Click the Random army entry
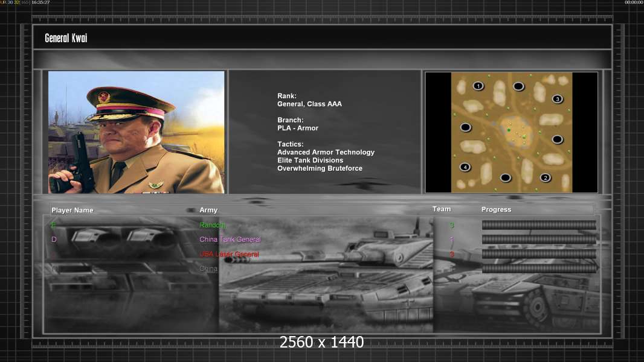 pyautogui.click(x=212, y=224)
